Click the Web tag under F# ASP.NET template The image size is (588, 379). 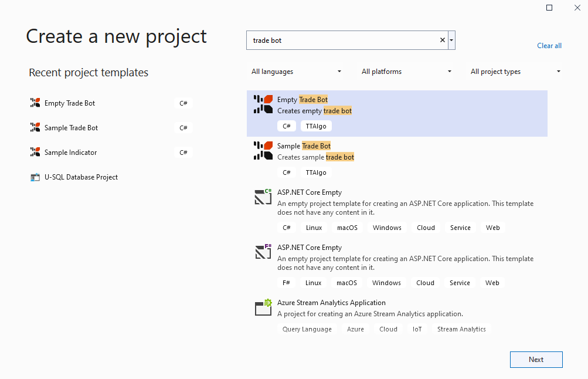coord(492,283)
